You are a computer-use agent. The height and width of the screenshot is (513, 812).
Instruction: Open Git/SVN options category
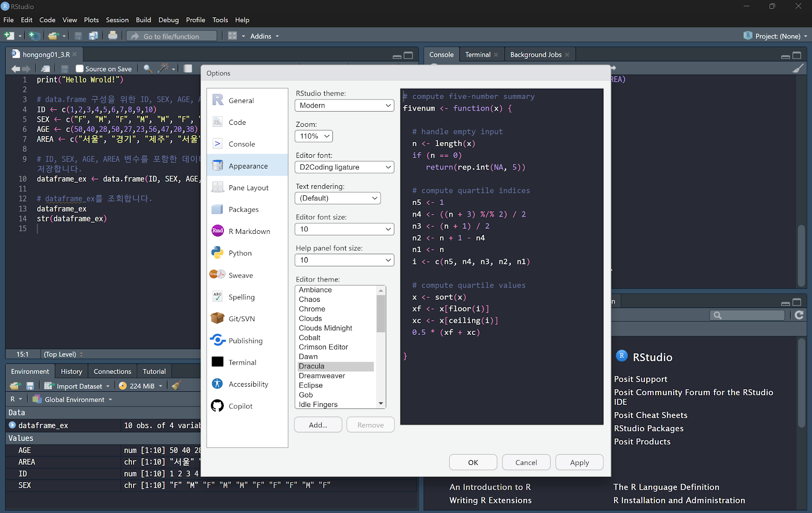pyautogui.click(x=247, y=319)
